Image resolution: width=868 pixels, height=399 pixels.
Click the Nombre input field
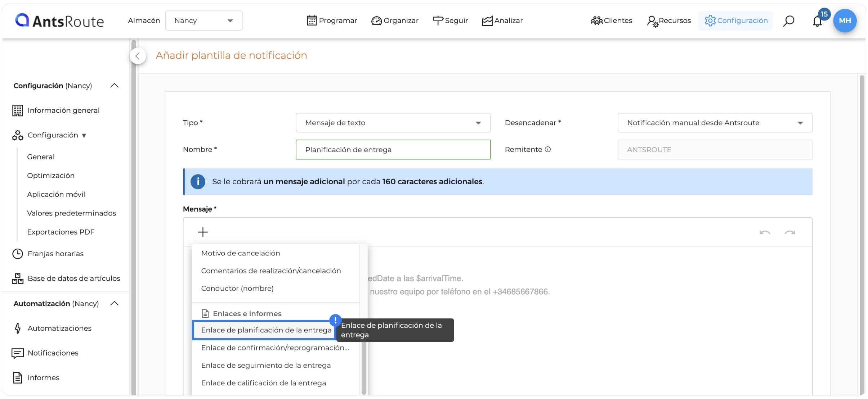[393, 149]
